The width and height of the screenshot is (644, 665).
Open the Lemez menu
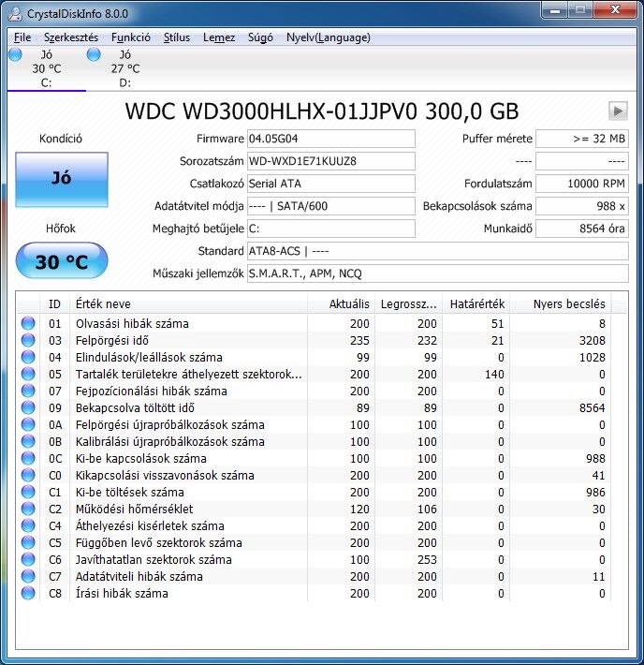coord(219,37)
